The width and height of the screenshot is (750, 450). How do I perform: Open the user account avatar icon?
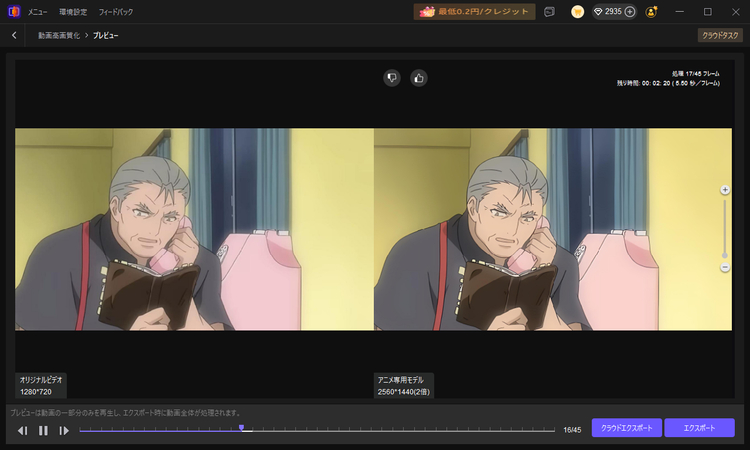[651, 12]
